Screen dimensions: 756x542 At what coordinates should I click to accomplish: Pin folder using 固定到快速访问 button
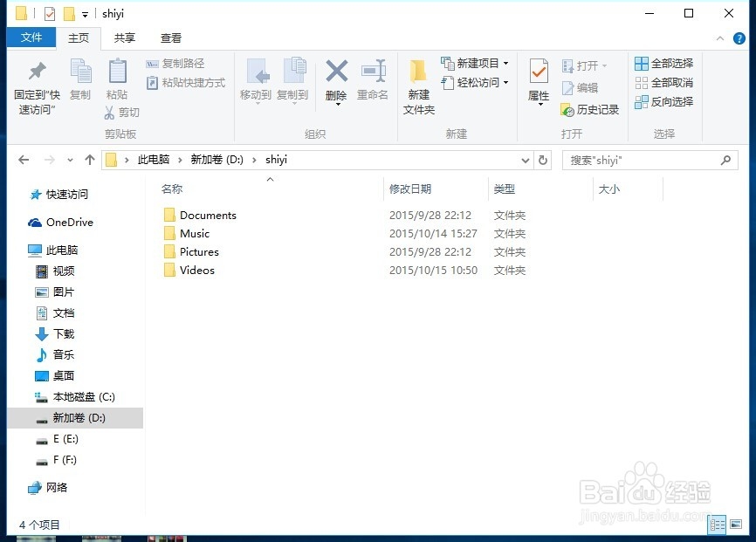click(x=35, y=87)
